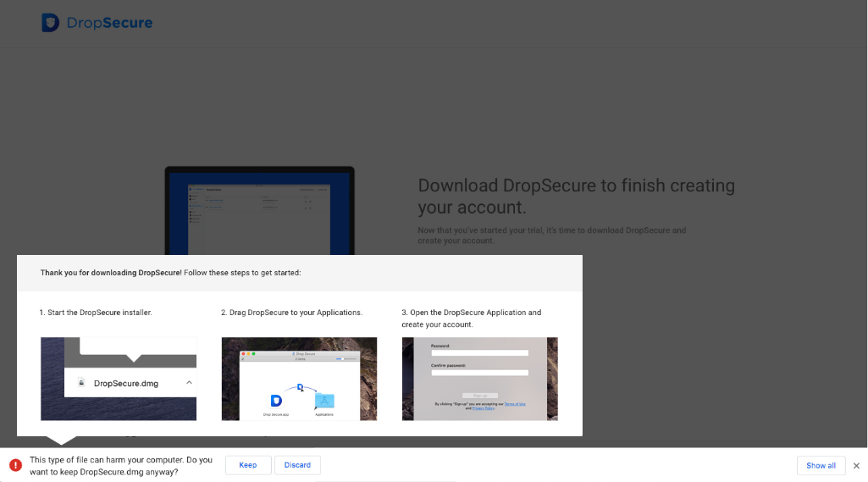Click the red download warning icon
Screen dimensions: 868x482
point(15,465)
